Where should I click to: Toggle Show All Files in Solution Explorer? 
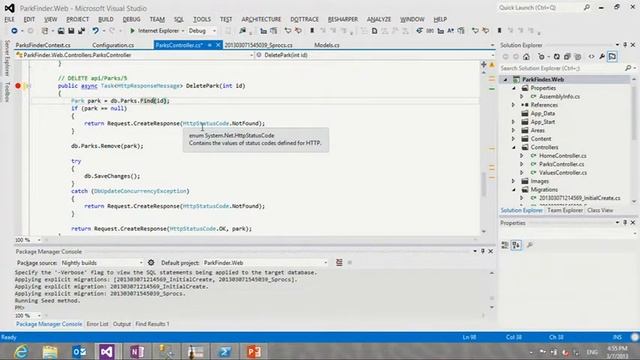click(x=578, y=57)
